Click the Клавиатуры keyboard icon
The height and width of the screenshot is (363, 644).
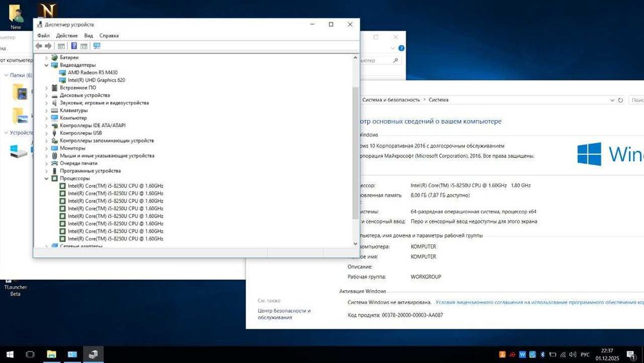(x=54, y=110)
